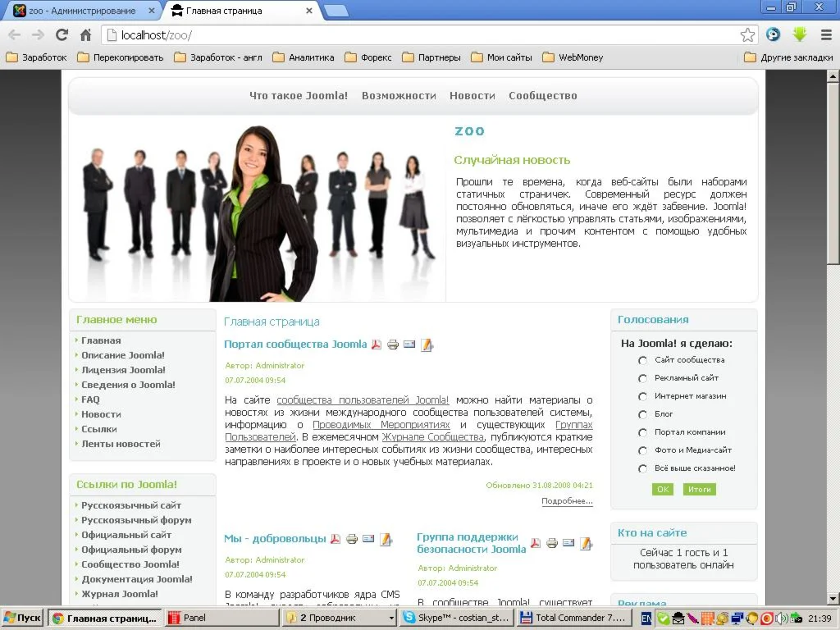Click the bookmark star in address bar
840x630 pixels.
point(747,35)
